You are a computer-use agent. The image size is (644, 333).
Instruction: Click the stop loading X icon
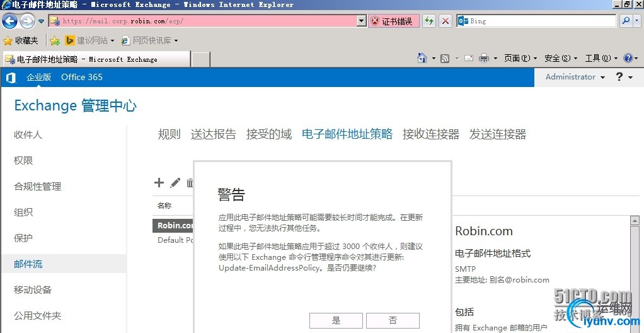pos(446,21)
